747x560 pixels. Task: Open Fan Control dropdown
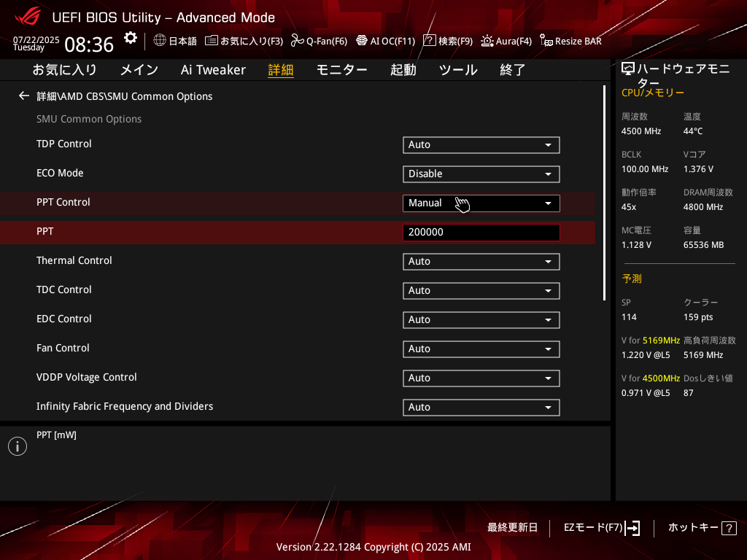click(481, 349)
